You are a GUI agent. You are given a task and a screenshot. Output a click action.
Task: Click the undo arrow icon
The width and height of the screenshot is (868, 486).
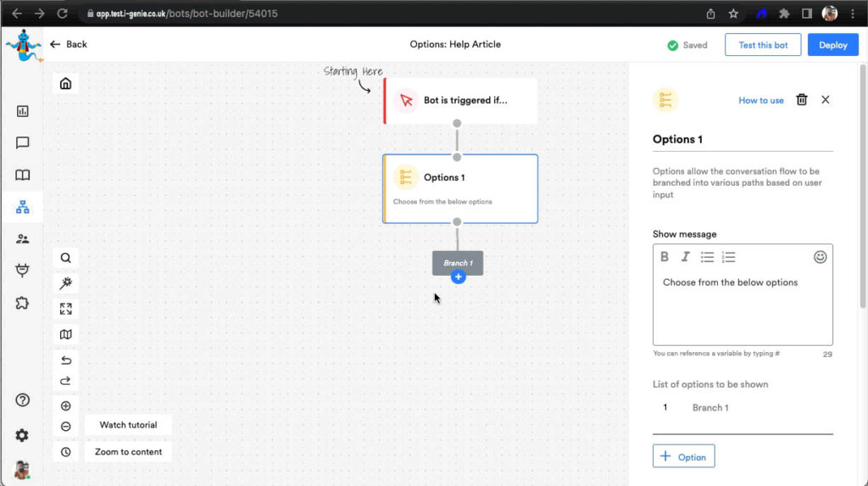point(65,360)
